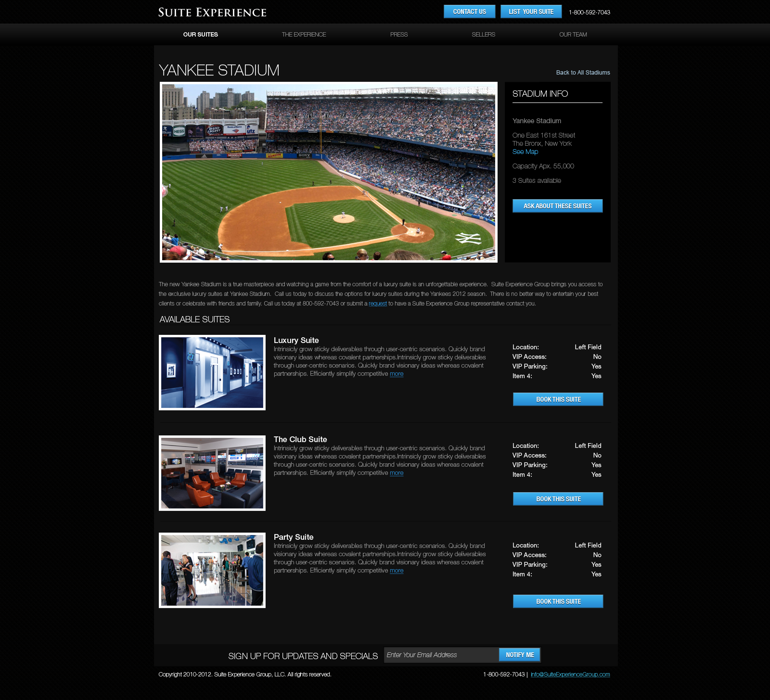Click the Luxury Suite title

tap(296, 340)
